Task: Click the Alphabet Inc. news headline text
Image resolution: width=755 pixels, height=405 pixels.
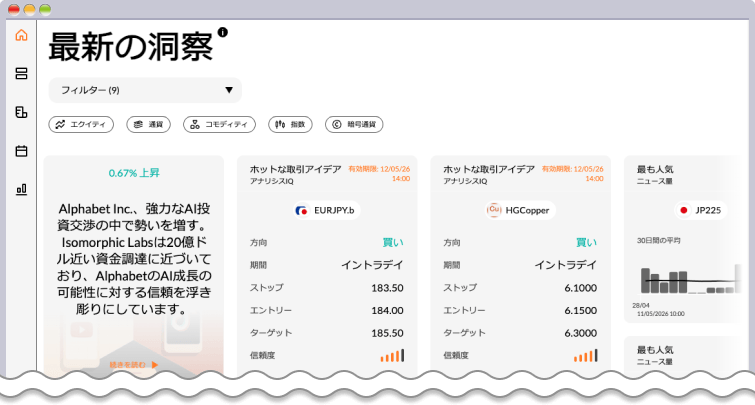Action: click(134, 259)
